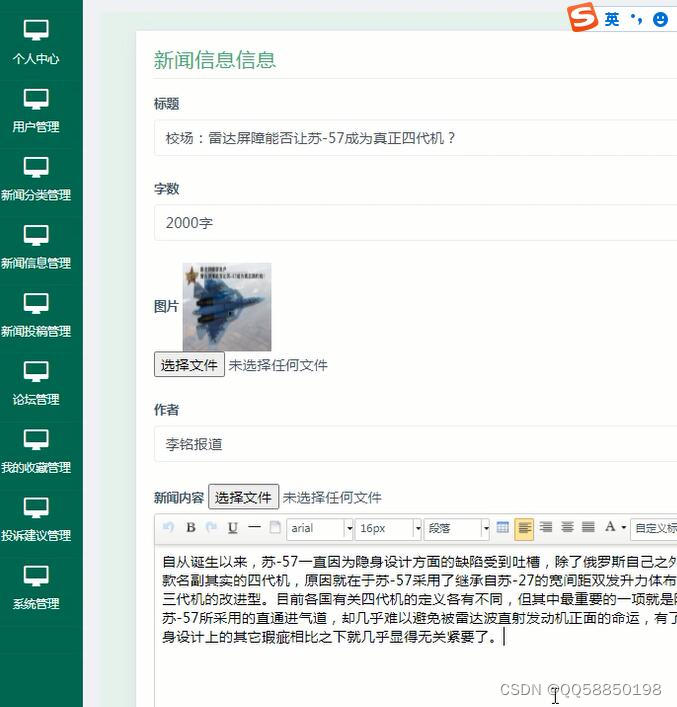Screen dimensions: 677x707
Task: Expand the font color dropdown arrow
Action: point(624,527)
